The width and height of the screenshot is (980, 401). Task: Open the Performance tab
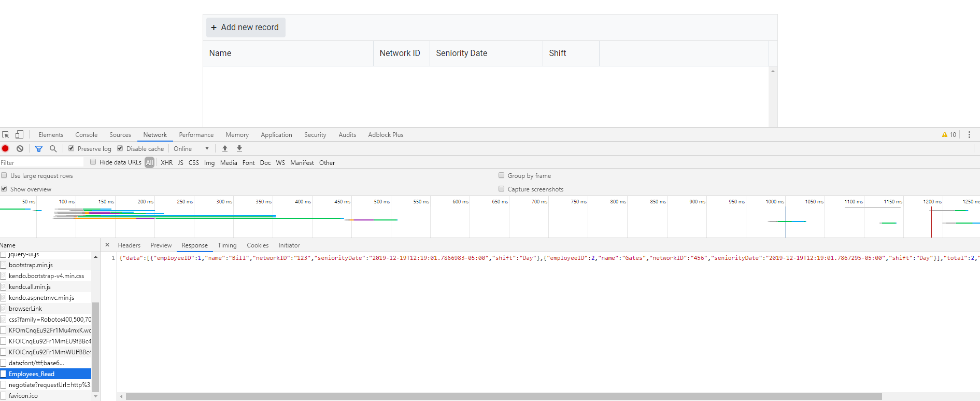[x=196, y=135]
